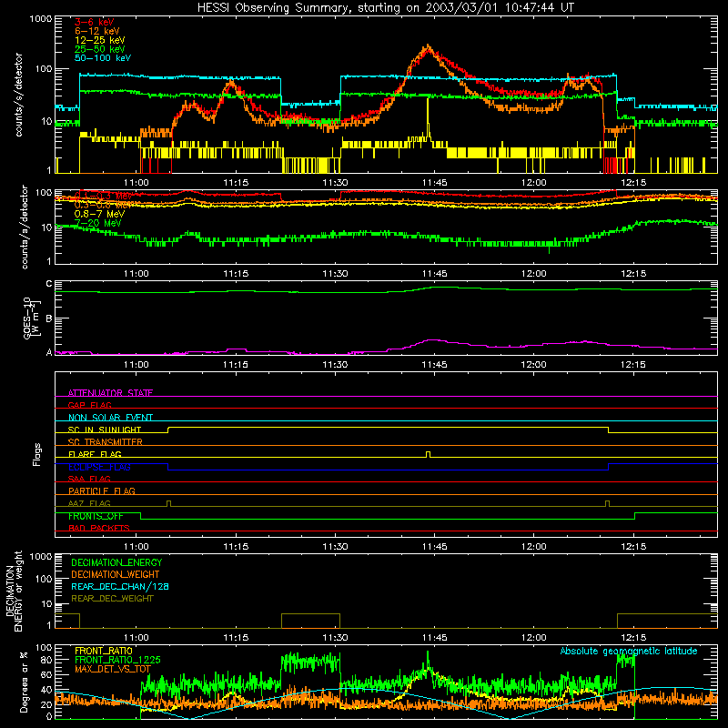728x728 pixels.
Task: Click the SC_IN_SUNLIGHT flag label
Action: 105,430
